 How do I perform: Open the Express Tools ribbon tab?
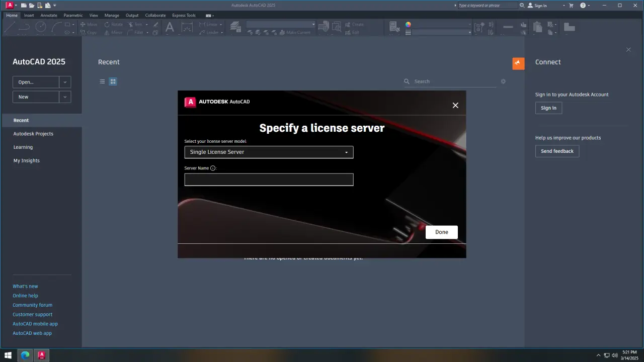coord(184,15)
